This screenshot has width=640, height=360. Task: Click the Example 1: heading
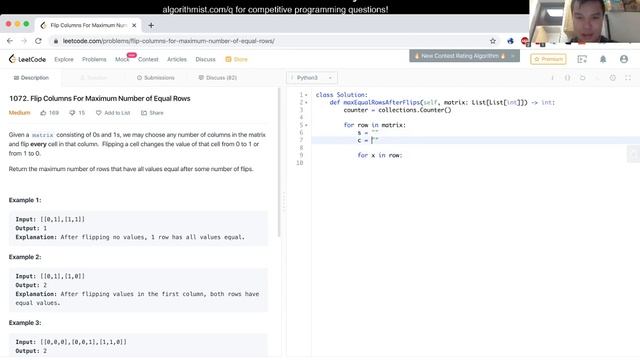pos(25,200)
